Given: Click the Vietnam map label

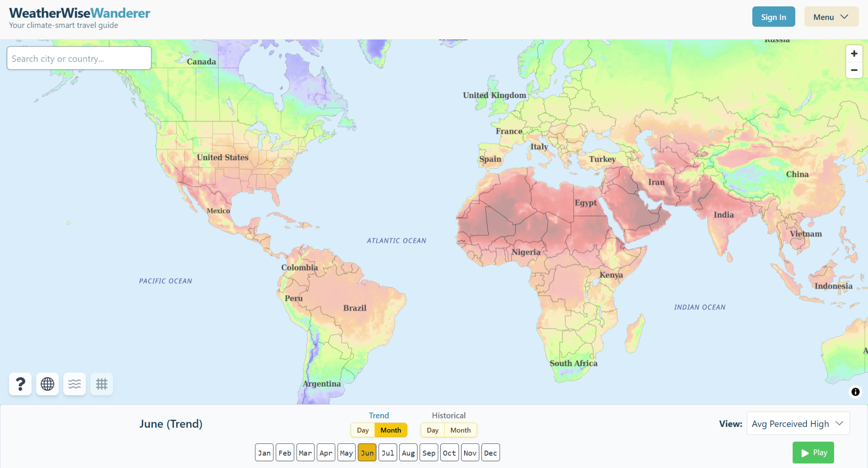Looking at the screenshot, I should (x=806, y=234).
